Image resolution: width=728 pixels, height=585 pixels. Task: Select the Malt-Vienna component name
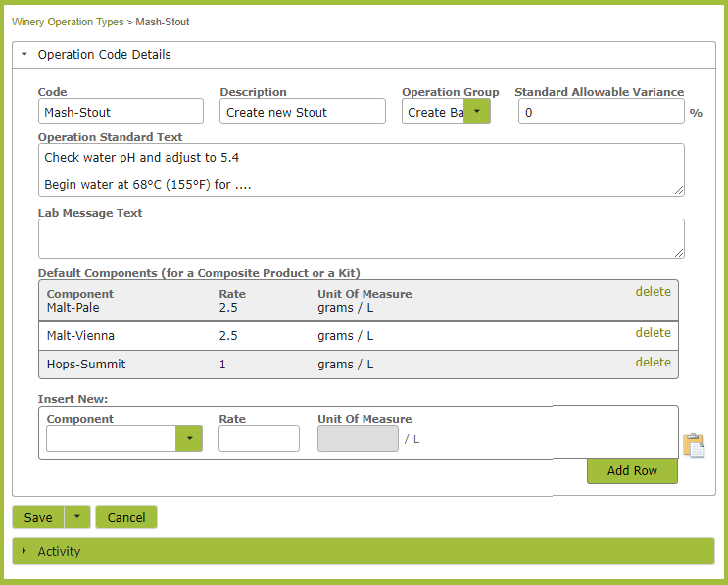pyautogui.click(x=80, y=336)
